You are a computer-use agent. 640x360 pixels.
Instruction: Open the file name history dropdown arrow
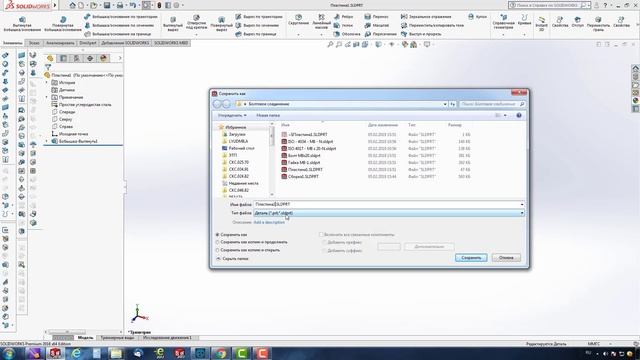(x=522, y=204)
